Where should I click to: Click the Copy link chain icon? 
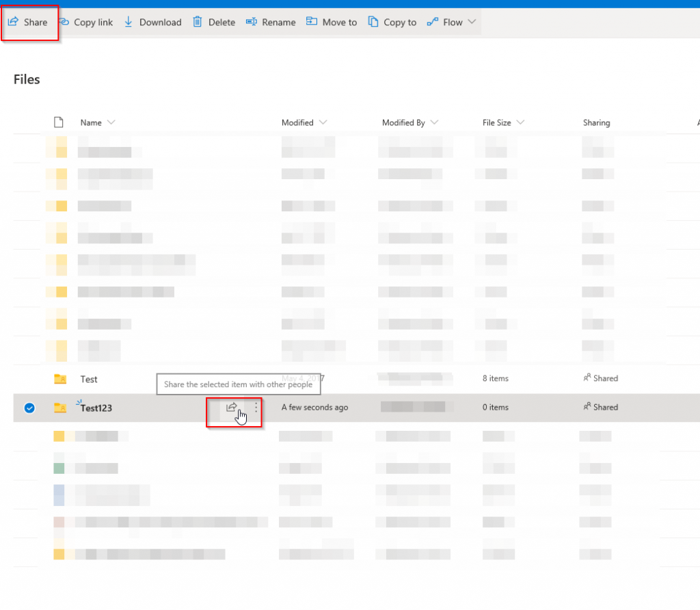(64, 22)
